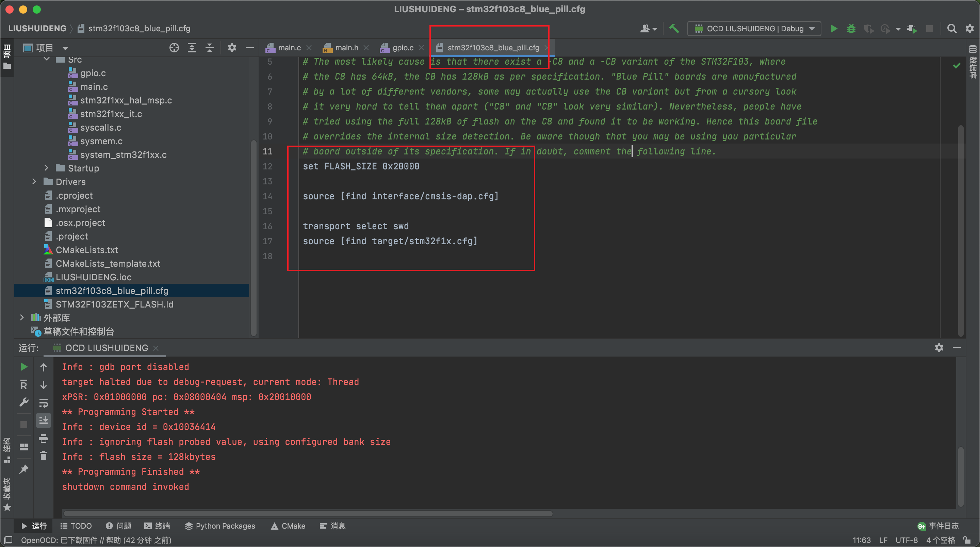The width and height of the screenshot is (980, 547).
Task: Place the cursor on the FLASH_SIZE line in editor
Action: coord(361,167)
